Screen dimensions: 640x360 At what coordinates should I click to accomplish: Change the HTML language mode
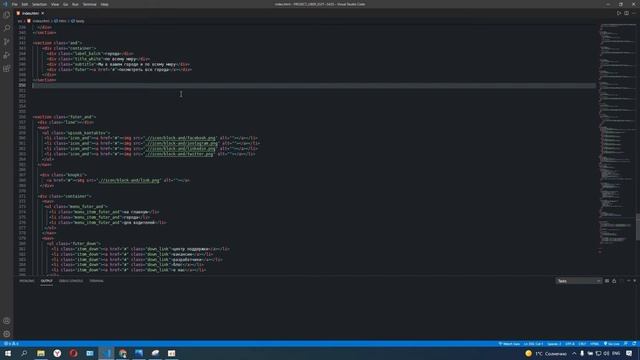[x=595, y=344]
